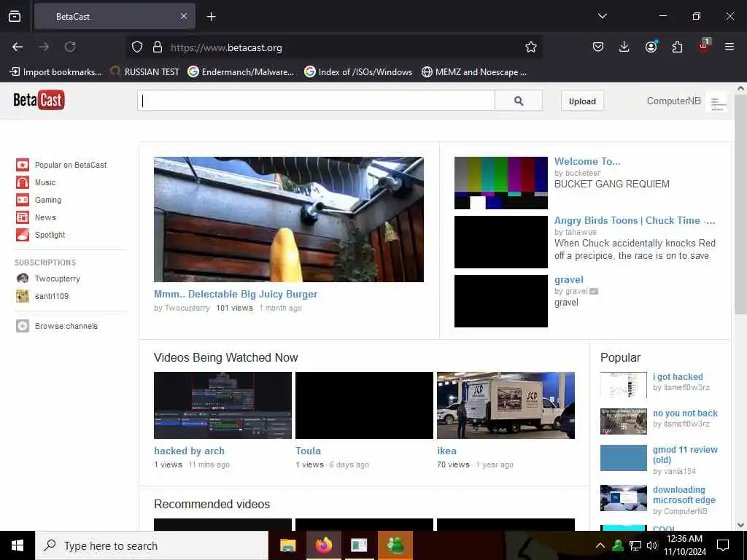This screenshot has height=560, width=747.
Task: Open the News category icon
Action: (x=23, y=217)
